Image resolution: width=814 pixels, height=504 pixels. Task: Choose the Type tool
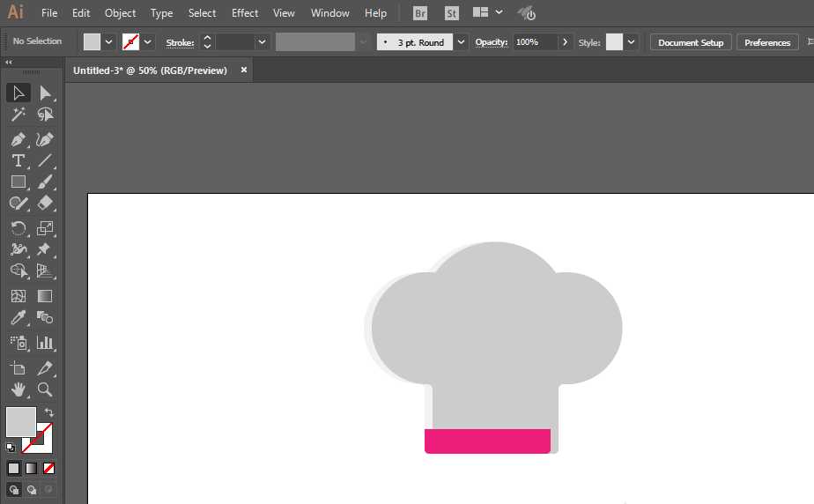18,161
